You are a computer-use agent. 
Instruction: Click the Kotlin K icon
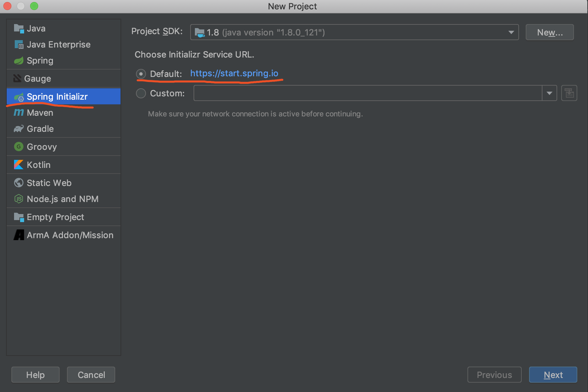click(x=19, y=165)
